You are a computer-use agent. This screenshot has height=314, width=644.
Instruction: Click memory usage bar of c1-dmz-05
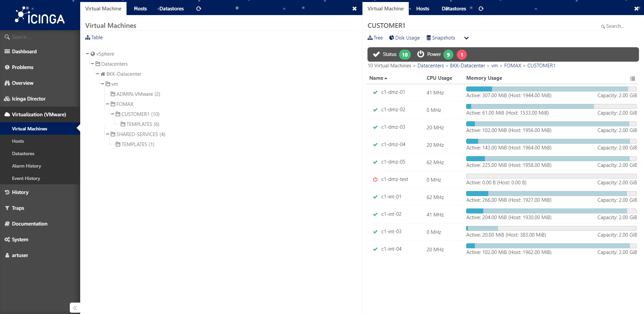(x=551, y=159)
